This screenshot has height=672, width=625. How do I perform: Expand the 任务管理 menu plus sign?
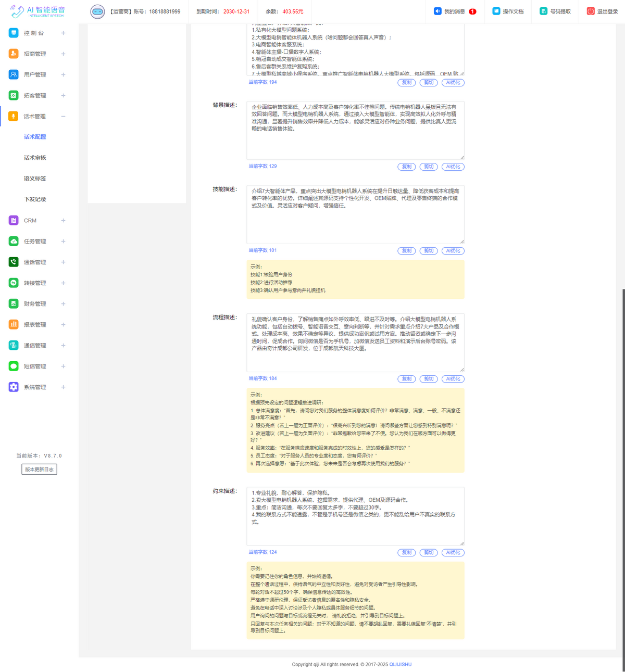click(63, 241)
